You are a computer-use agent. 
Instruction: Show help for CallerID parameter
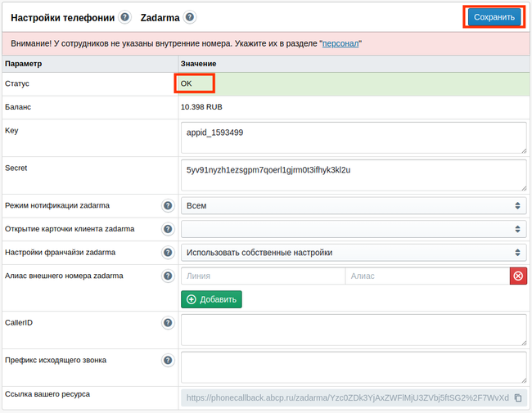168,323
